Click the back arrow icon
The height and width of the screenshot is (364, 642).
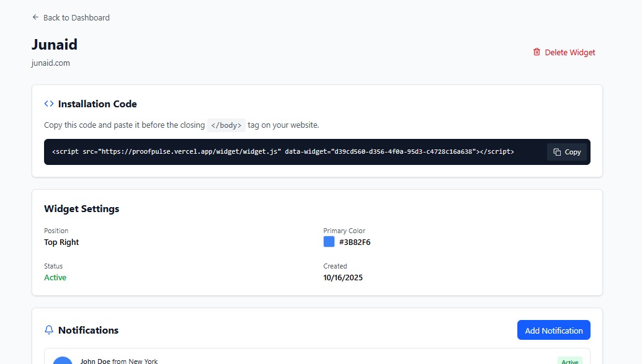click(35, 17)
